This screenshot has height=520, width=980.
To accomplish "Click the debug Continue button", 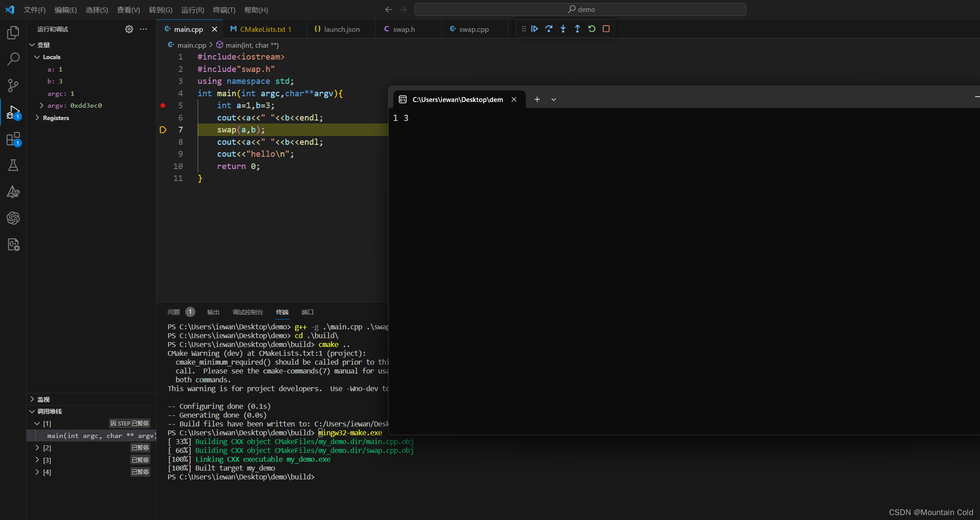I will pos(535,29).
